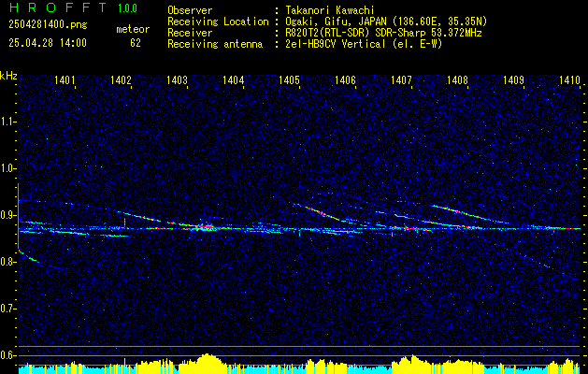Click the 1402 time marker
The height and width of the screenshot is (374, 588).
coord(122,79)
